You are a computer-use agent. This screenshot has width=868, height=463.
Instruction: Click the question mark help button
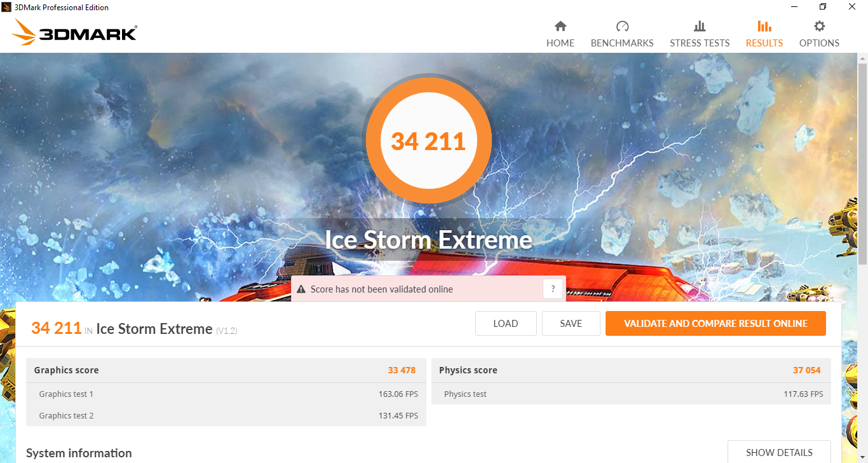click(x=553, y=289)
